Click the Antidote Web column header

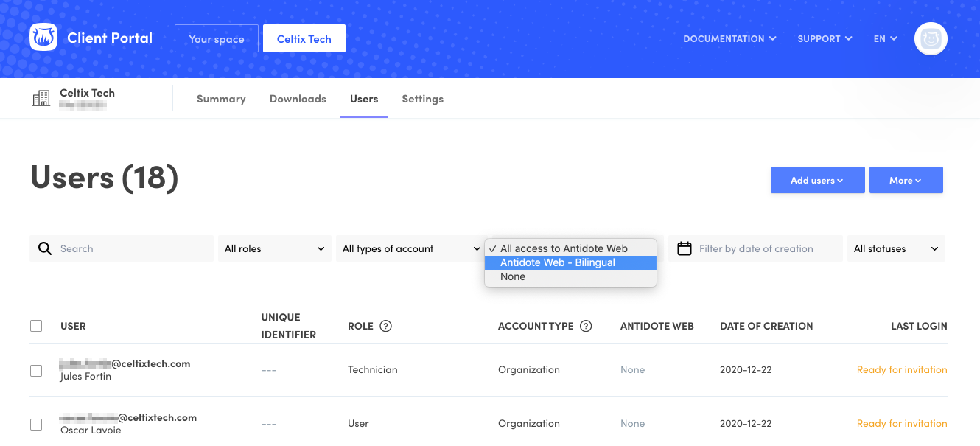(657, 326)
